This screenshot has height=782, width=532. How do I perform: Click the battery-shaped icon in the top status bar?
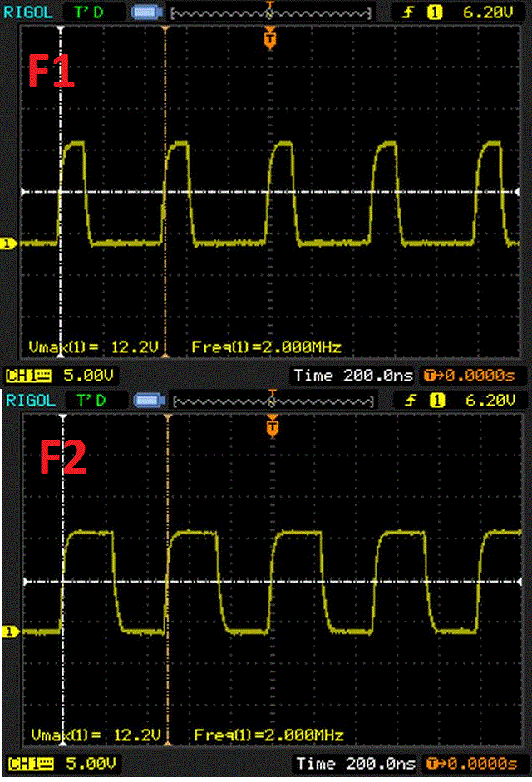146,12
